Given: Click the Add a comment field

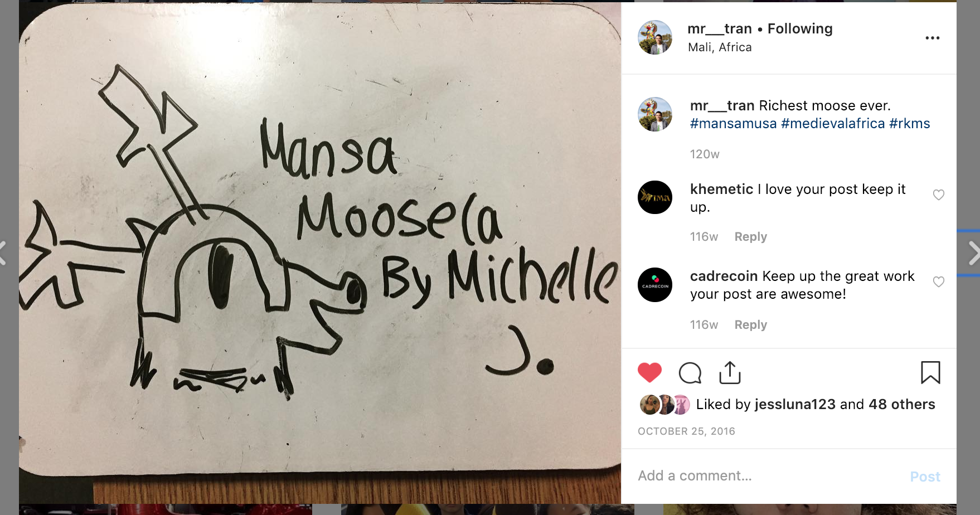Looking at the screenshot, I should pos(769,476).
